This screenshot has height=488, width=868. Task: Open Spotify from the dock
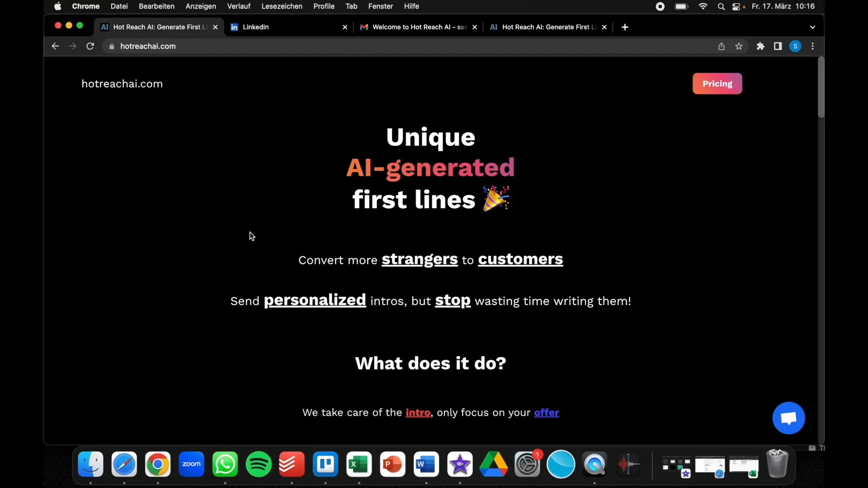[x=259, y=464]
